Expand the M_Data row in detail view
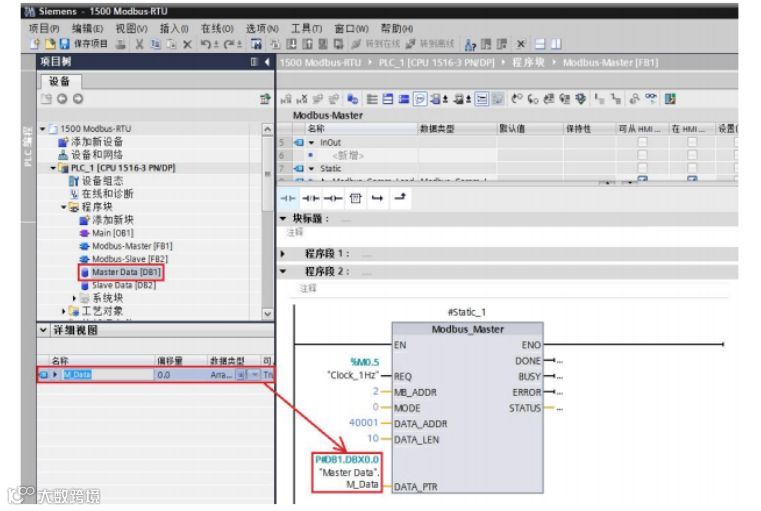This screenshot has width=761, height=511. pyautogui.click(x=55, y=375)
